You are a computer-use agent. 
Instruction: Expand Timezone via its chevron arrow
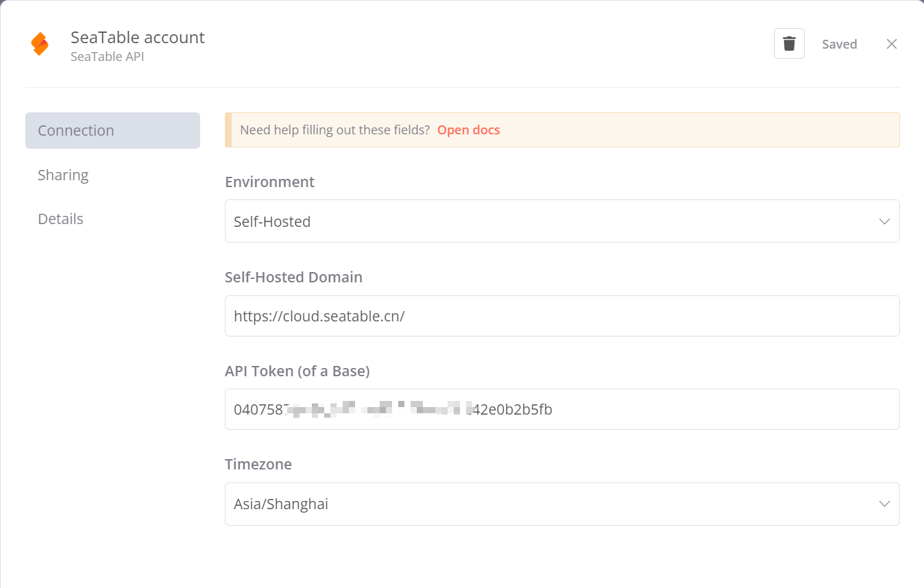884,504
